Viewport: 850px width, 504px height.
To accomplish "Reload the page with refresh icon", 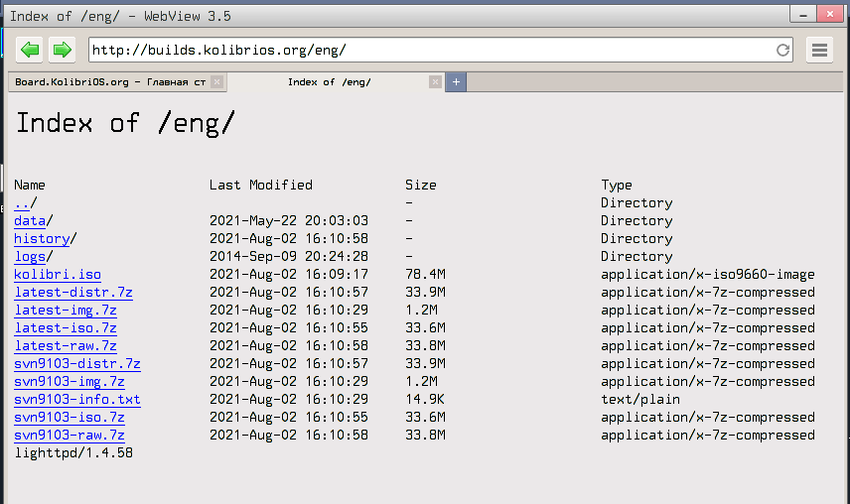I will point(783,50).
